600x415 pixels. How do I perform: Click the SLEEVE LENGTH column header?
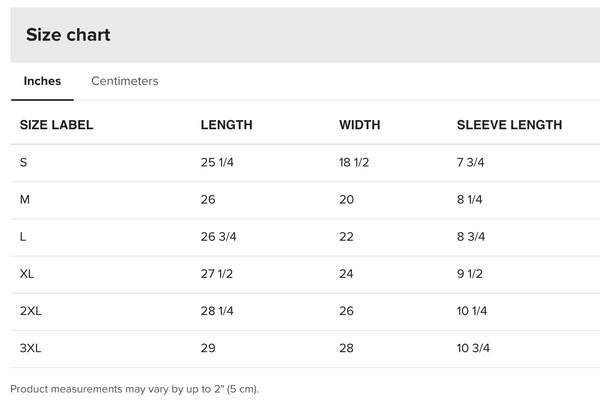[x=509, y=125]
